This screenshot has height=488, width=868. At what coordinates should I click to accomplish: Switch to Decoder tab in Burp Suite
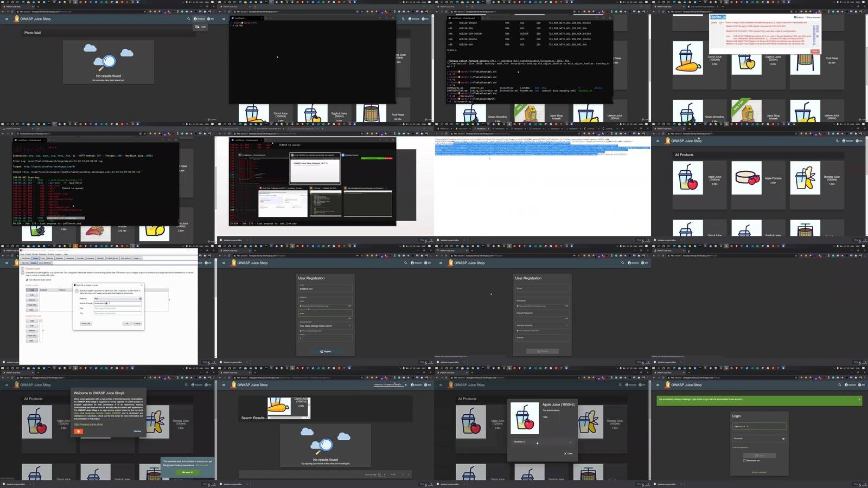click(80, 258)
